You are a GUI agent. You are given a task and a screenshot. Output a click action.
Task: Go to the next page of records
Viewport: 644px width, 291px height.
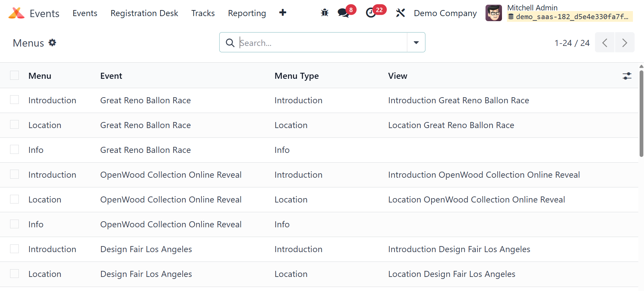[625, 43]
